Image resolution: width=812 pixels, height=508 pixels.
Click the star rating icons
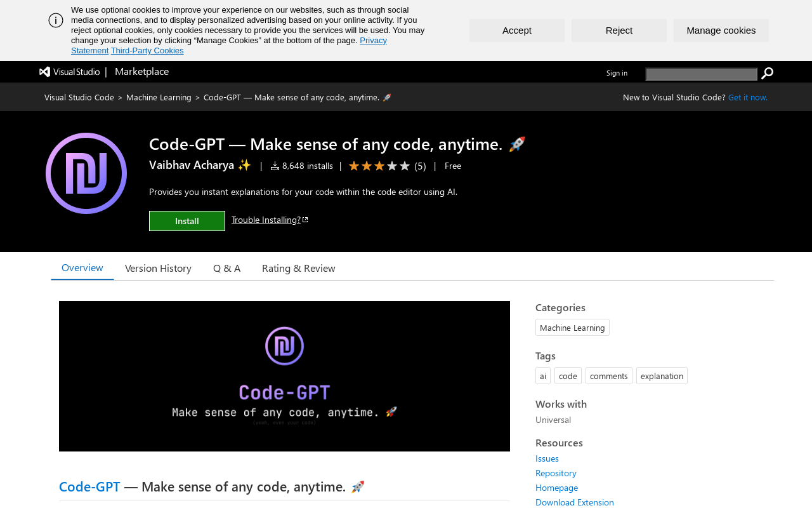point(379,166)
